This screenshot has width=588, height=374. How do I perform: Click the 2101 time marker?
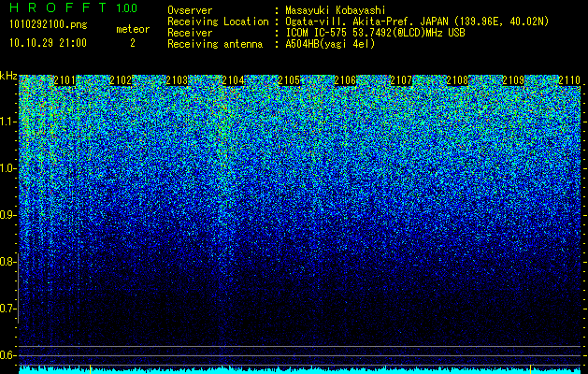pos(65,80)
